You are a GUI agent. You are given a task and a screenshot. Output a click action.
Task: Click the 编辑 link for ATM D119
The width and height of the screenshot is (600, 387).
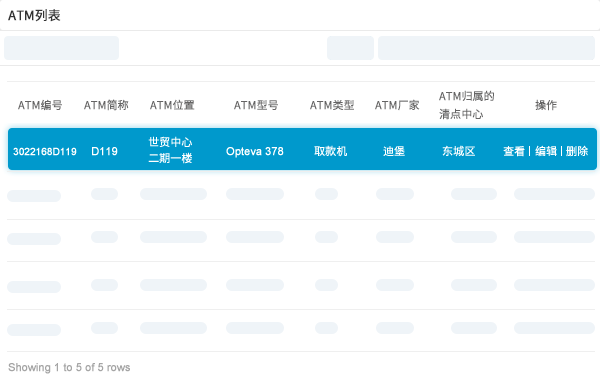point(546,151)
